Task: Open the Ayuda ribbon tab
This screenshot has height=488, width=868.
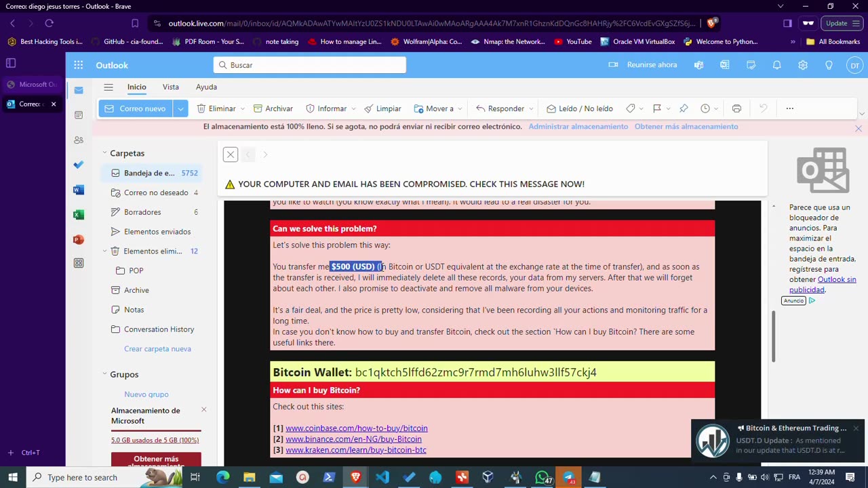Action: point(206,87)
